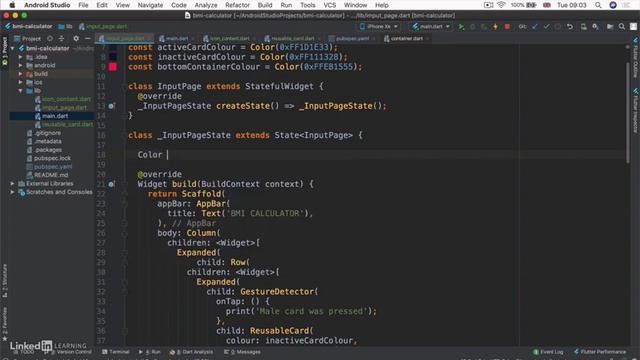Image resolution: width=640 pixels, height=360 pixels.
Task: Click the scroll-from-source target icon
Action: [x=50, y=38]
